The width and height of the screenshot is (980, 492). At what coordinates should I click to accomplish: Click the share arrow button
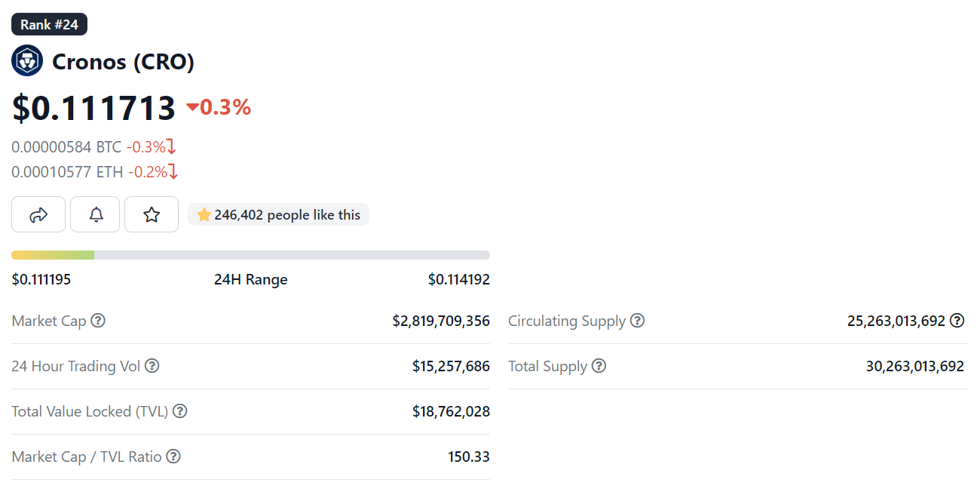coord(38,215)
